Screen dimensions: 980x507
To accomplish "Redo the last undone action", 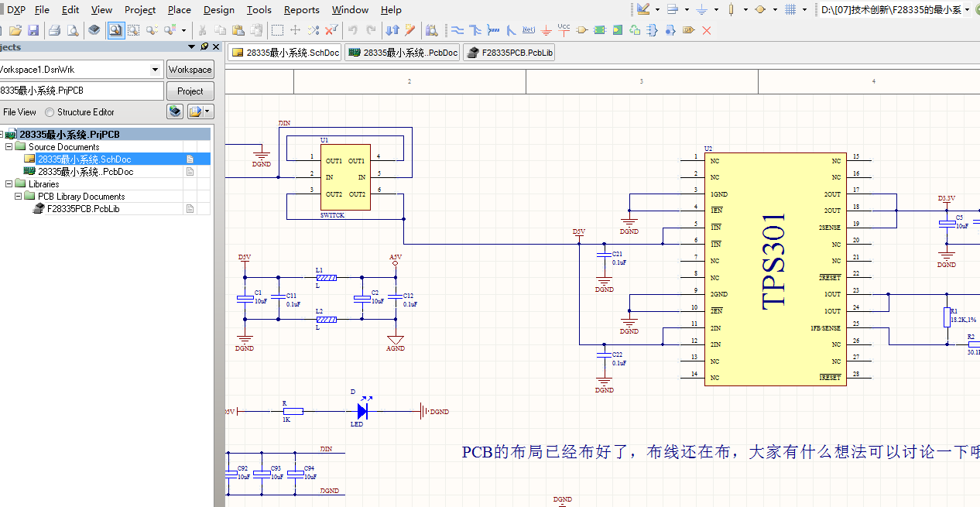I will (x=371, y=30).
